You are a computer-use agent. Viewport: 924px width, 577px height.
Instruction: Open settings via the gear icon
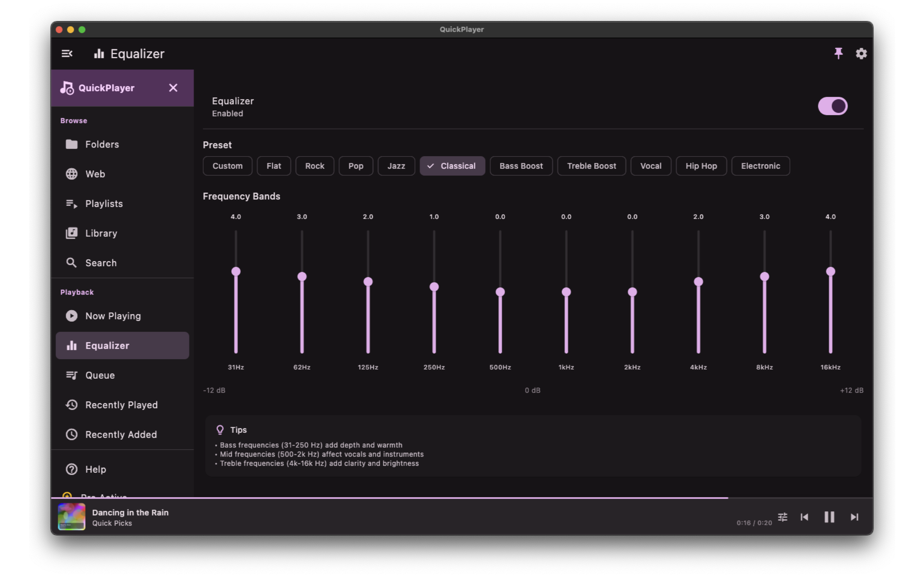tap(861, 53)
